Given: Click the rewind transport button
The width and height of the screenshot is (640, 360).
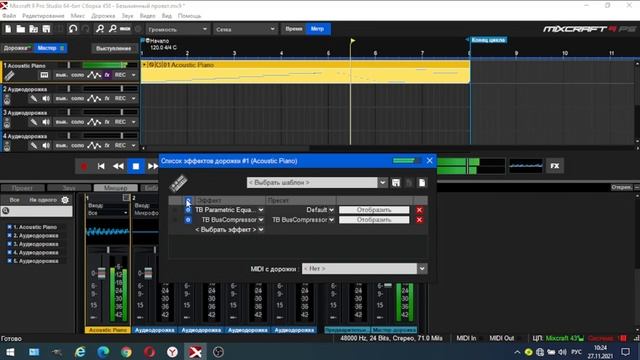Looking at the screenshot, I should pyautogui.click(x=118, y=167).
